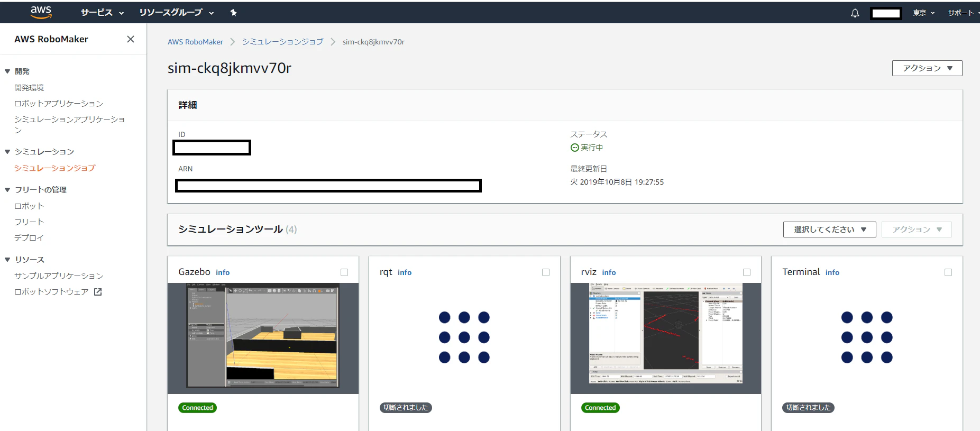Collapse the シミュレーション sidebar section

(7, 152)
